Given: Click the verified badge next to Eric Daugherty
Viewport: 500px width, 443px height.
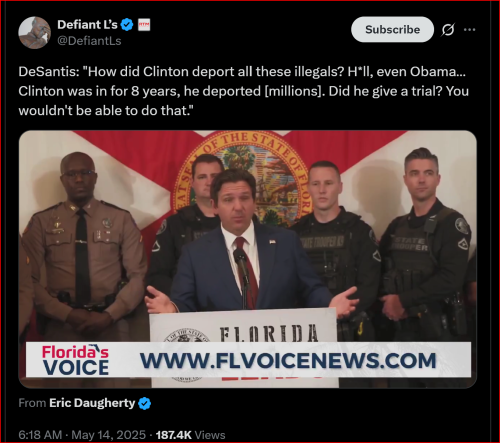Looking at the screenshot, I should pyautogui.click(x=144, y=403).
